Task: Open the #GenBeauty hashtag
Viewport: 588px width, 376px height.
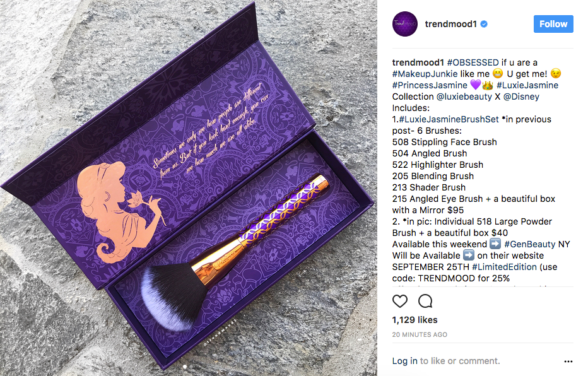Action: [529, 244]
